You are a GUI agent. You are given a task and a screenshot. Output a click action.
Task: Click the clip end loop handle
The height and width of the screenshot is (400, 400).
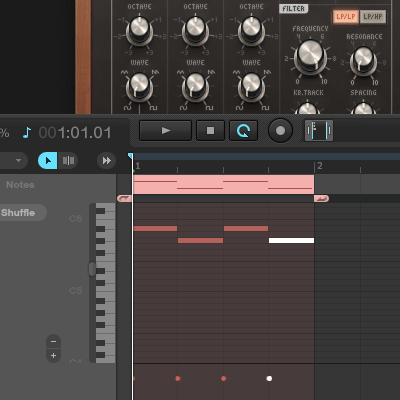pyautogui.click(x=321, y=199)
